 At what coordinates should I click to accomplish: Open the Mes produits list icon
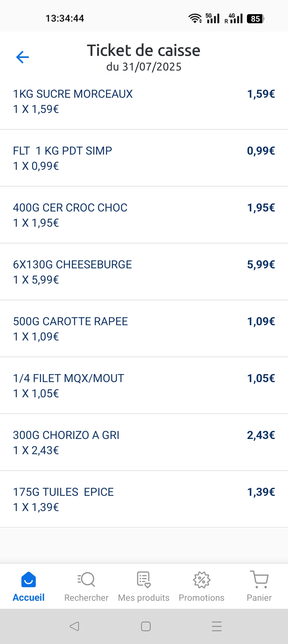(x=144, y=580)
